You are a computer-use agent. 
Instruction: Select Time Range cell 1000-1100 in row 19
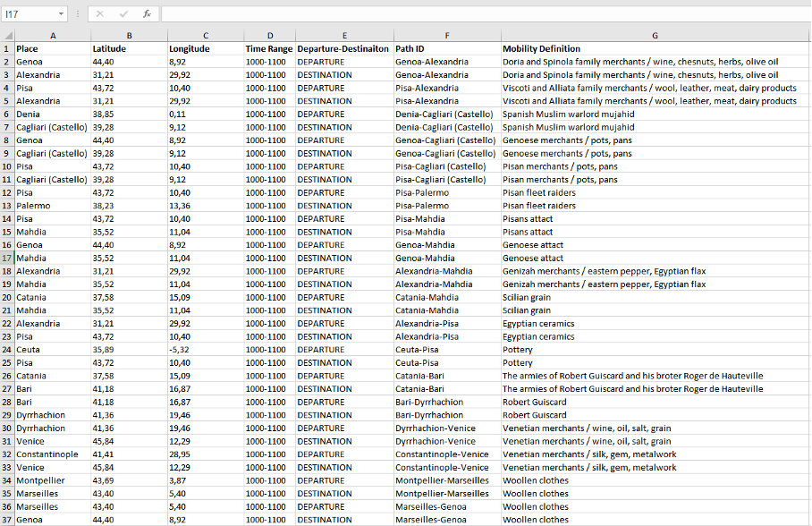click(x=270, y=284)
